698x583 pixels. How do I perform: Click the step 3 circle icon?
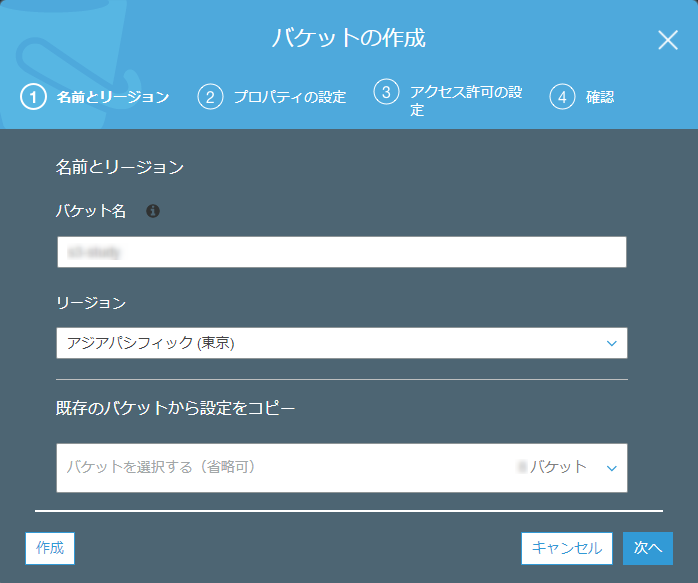pos(386,92)
